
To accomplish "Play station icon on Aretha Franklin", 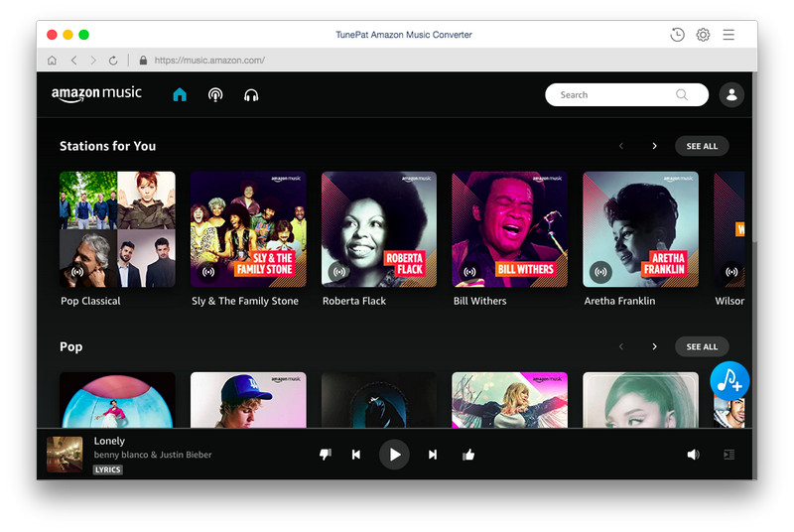I will coord(600,272).
